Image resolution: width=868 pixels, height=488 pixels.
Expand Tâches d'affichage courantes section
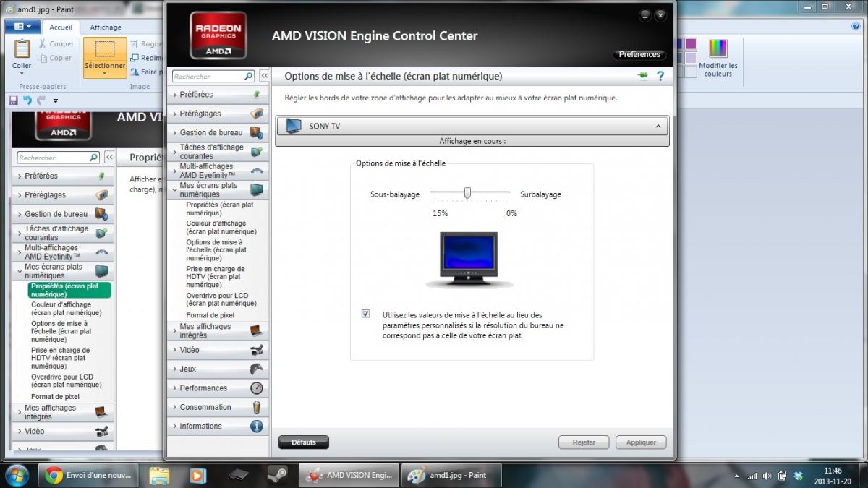click(174, 151)
